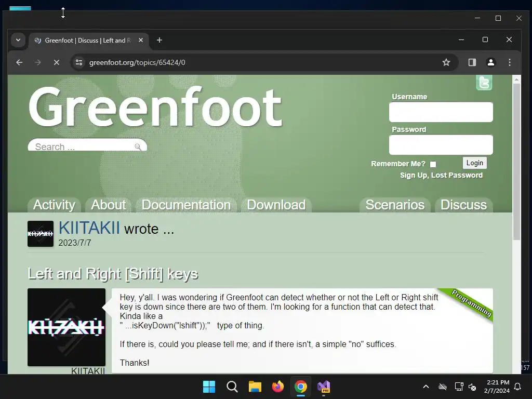532x399 pixels.
Task: Open Windows taskbar search
Action: coord(232,387)
